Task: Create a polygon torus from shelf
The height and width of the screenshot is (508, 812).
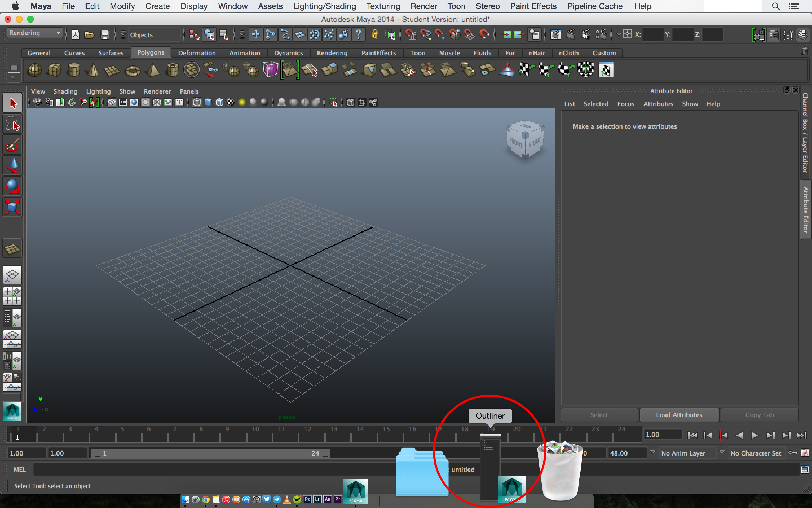Action: (x=133, y=70)
